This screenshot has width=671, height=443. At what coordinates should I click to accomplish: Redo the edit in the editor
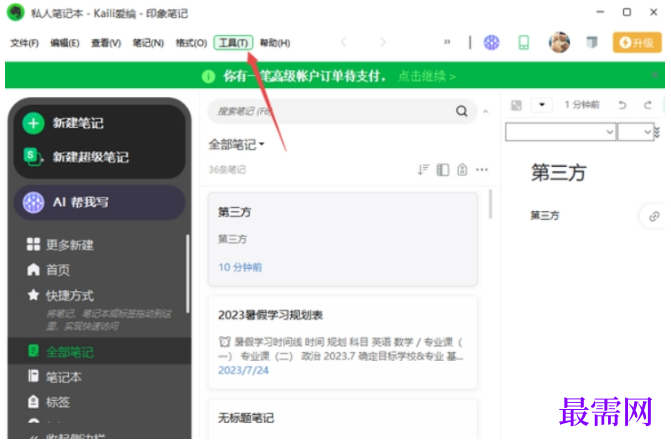coord(648,105)
